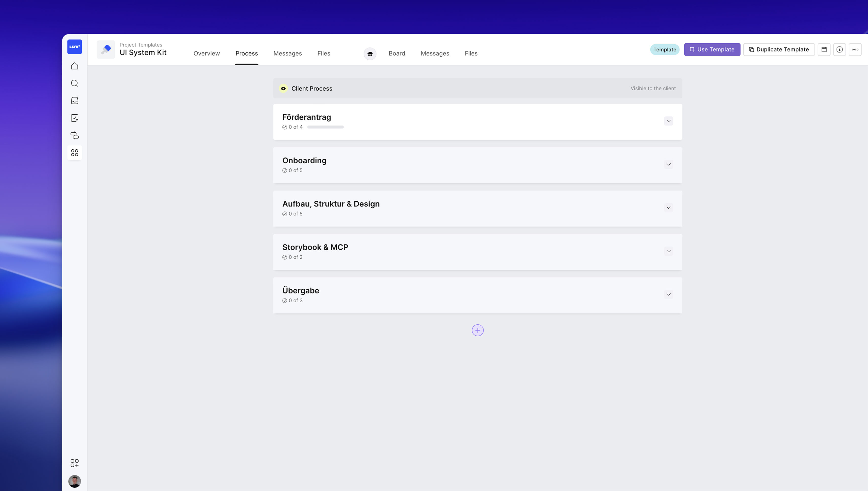Expand the Storybook & MCP chevron
This screenshot has height=491, width=868.
click(x=668, y=251)
